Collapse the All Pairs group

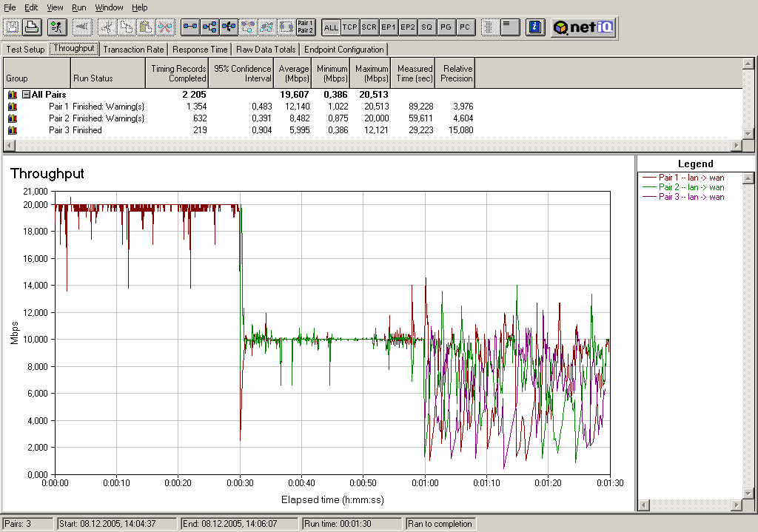pos(26,95)
